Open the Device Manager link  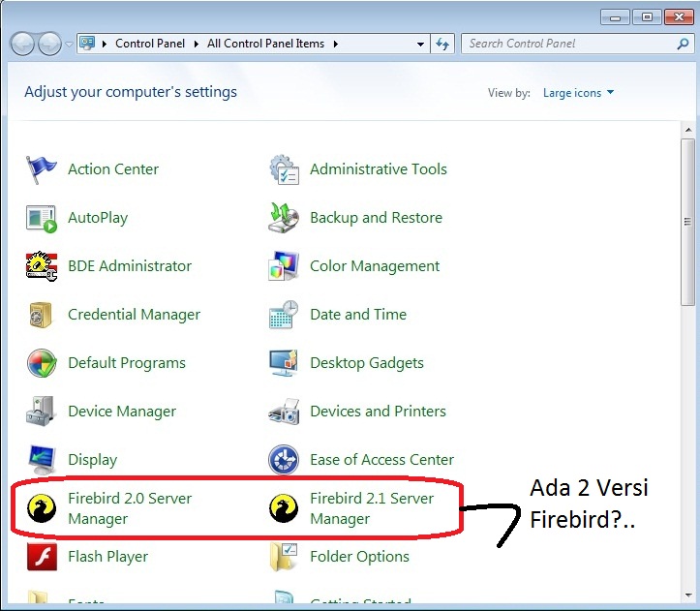click(122, 412)
